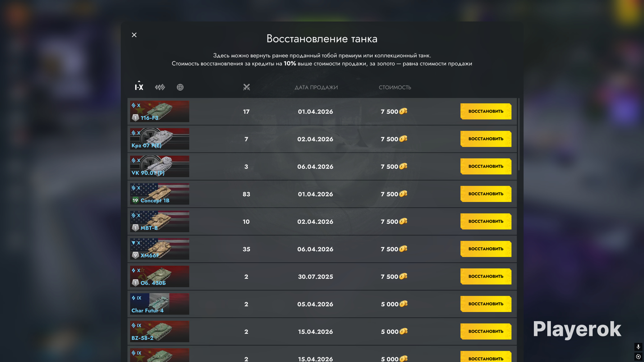Close the tank restoration dialog

pos(134,35)
